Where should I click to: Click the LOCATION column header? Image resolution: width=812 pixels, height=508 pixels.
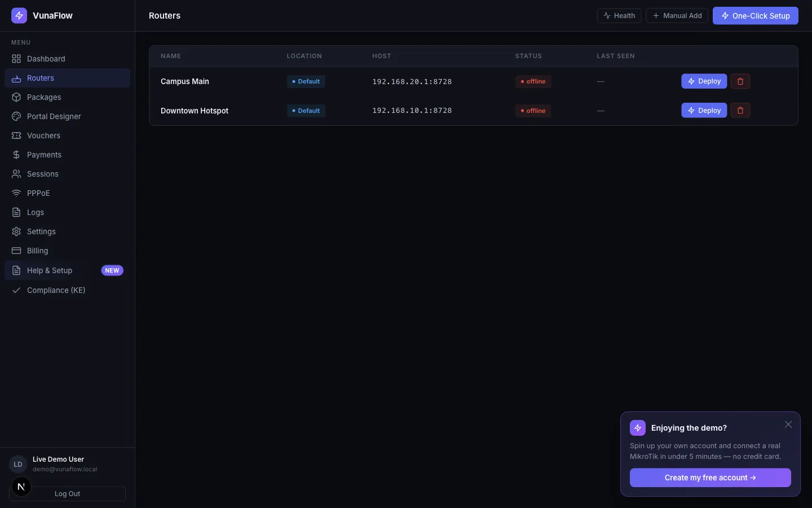304,56
